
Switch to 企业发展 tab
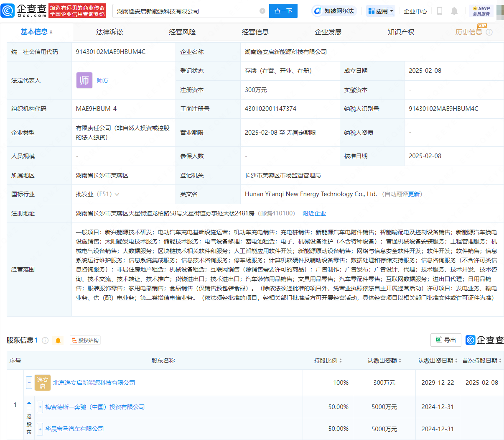pyautogui.click(x=328, y=32)
